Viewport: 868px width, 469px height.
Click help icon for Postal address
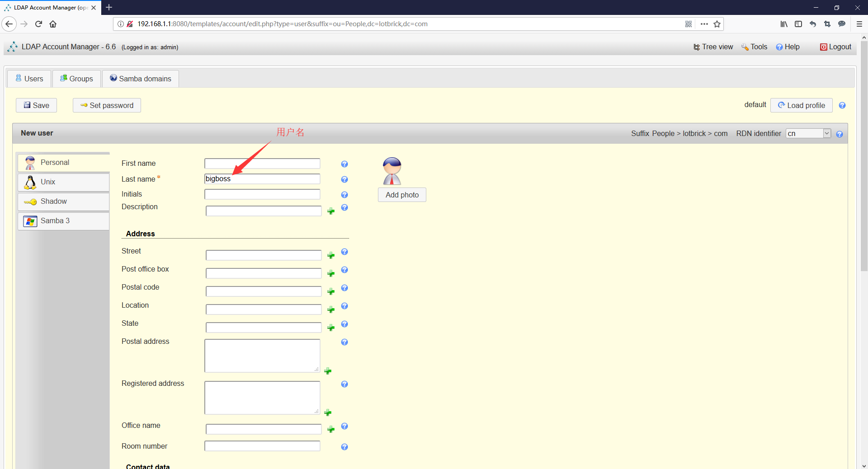click(344, 342)
